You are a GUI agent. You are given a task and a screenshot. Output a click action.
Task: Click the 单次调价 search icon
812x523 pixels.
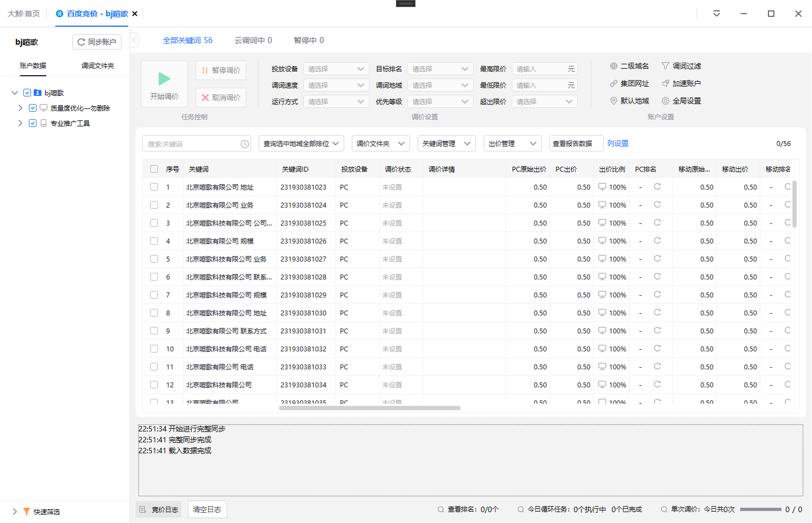(664, 509)
